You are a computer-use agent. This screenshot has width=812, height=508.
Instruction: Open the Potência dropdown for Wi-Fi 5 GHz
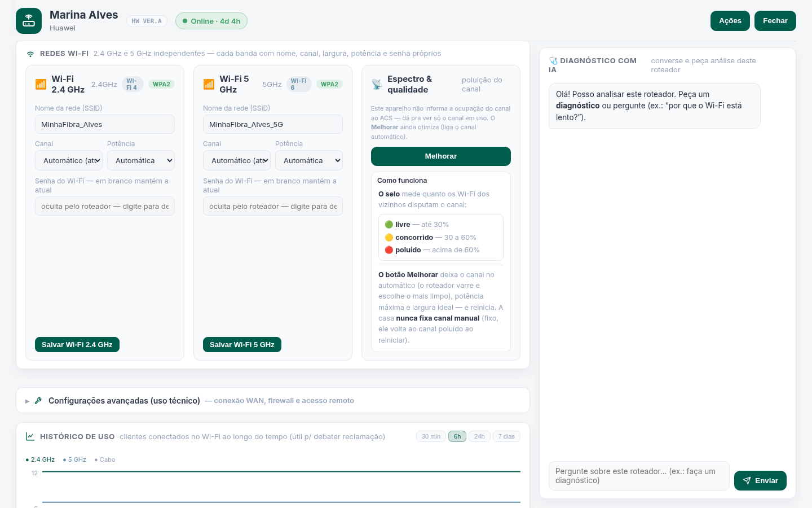pos(309,160)
